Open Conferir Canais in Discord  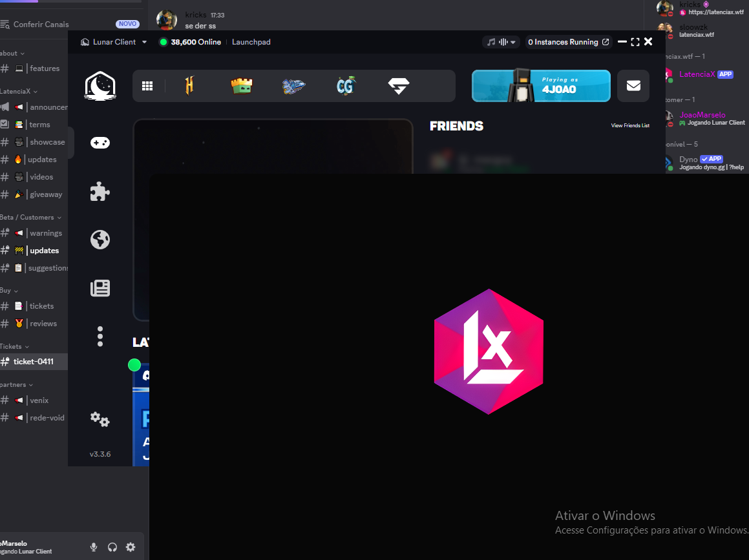(69, 24)
